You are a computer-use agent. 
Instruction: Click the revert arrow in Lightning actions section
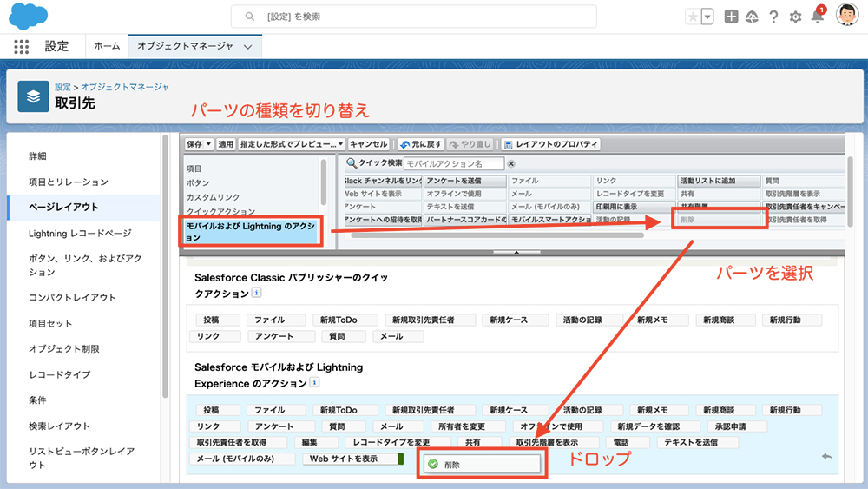click(826, 457)
